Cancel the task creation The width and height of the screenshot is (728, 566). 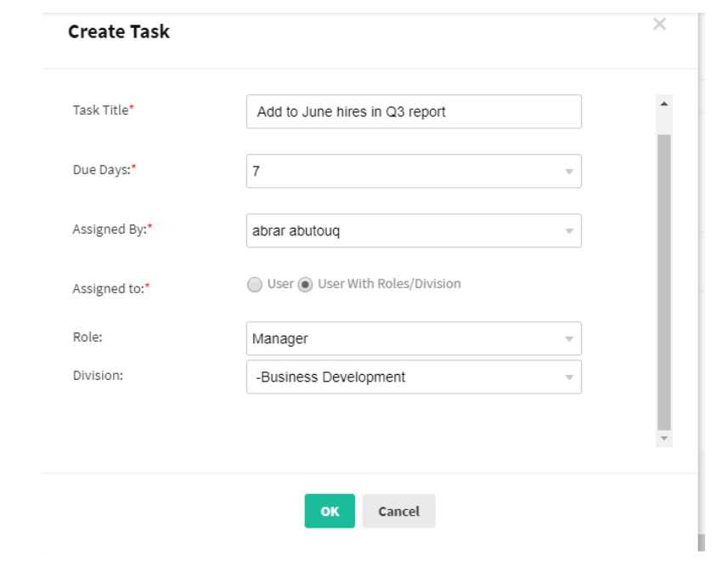click(398, 511)
